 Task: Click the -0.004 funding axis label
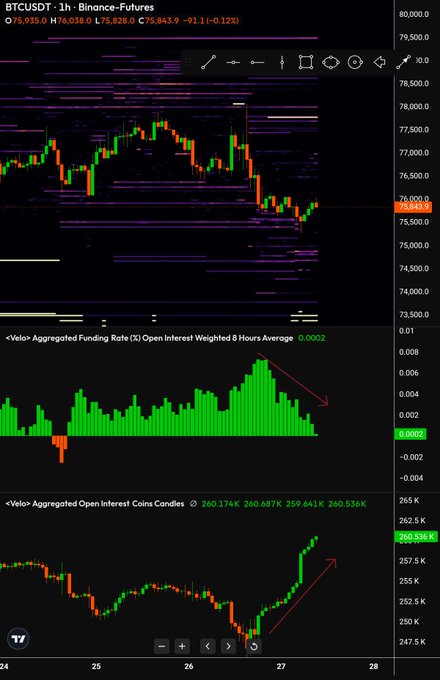[x=410, y=478]
